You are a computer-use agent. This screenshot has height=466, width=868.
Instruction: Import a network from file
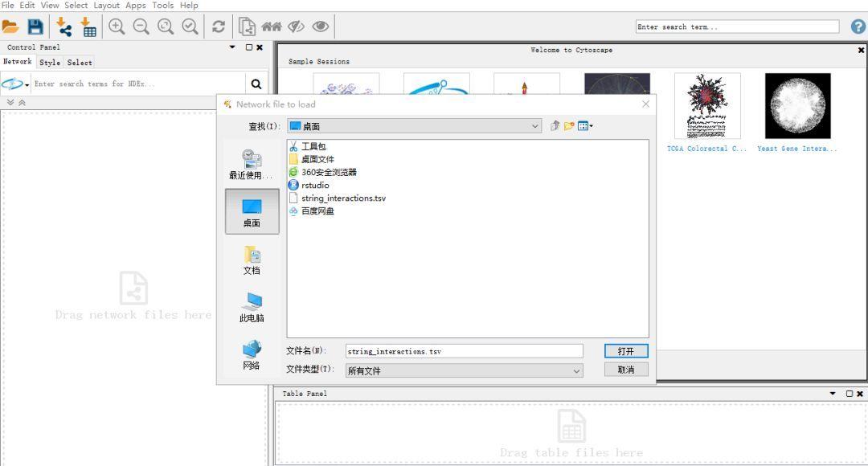coord(64,27)
